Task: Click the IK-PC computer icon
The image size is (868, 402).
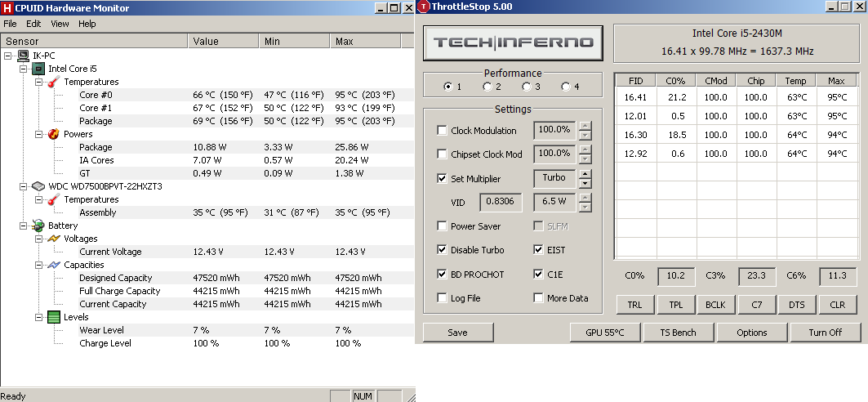Action: 23,56
